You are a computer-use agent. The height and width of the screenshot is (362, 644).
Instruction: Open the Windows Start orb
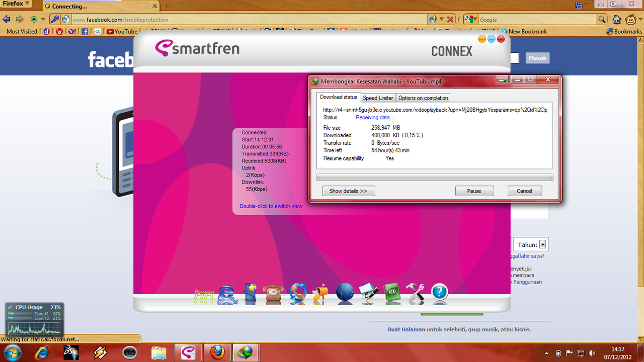[13, 352]
